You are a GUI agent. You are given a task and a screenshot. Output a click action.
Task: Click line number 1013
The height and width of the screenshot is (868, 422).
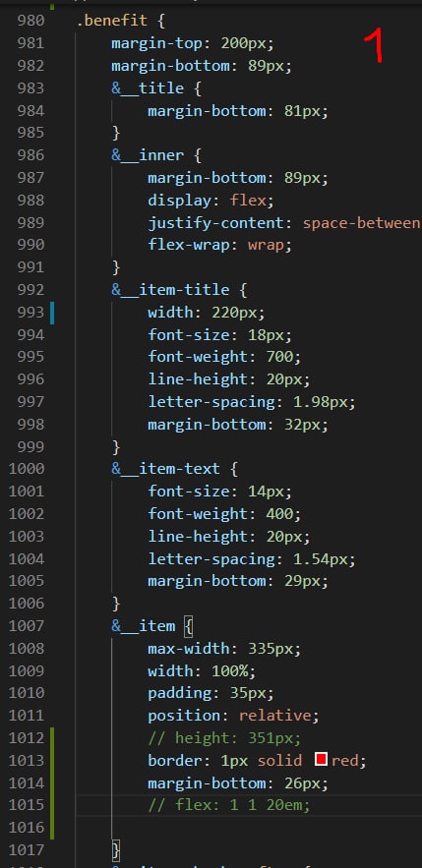point(27,761)
